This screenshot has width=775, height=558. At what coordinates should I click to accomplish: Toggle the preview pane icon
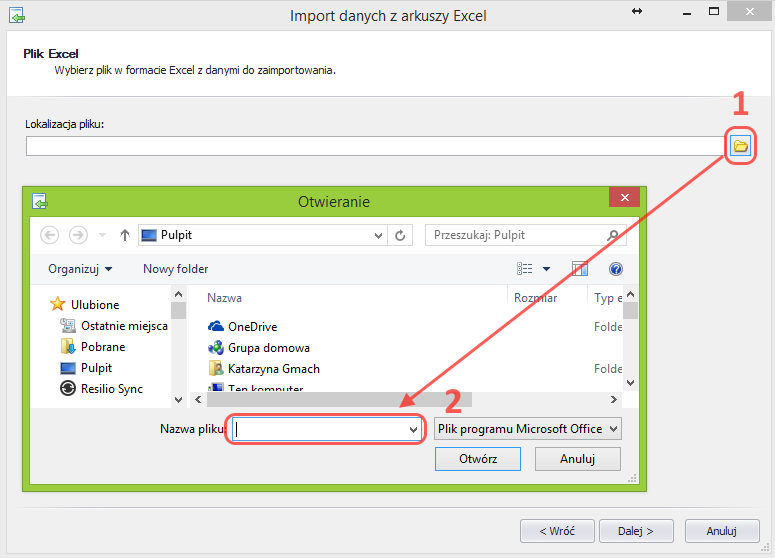tap(579, 269)
